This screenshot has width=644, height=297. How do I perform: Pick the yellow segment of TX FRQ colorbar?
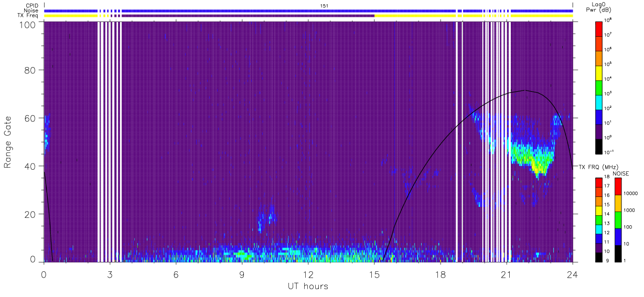(x=600, y=211)
